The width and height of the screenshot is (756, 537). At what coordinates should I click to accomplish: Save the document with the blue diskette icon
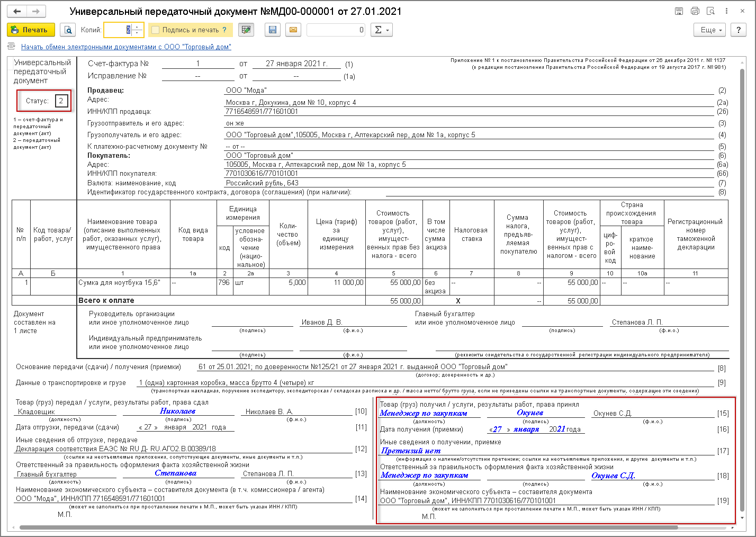coord(273,30)
